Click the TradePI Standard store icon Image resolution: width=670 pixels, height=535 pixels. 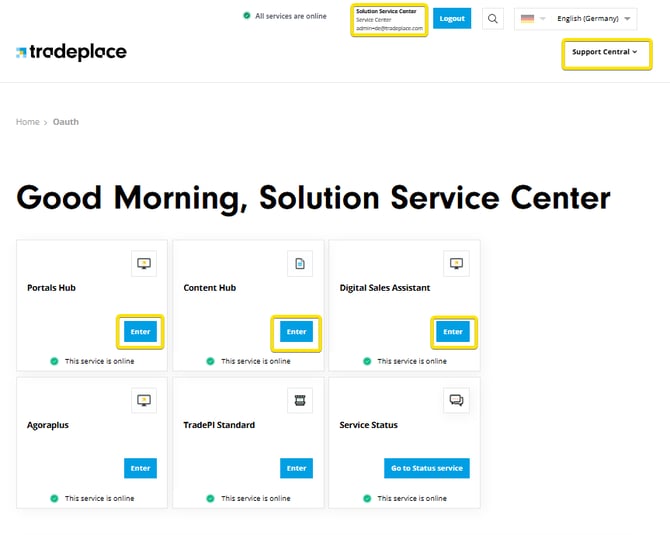(300, 400)
